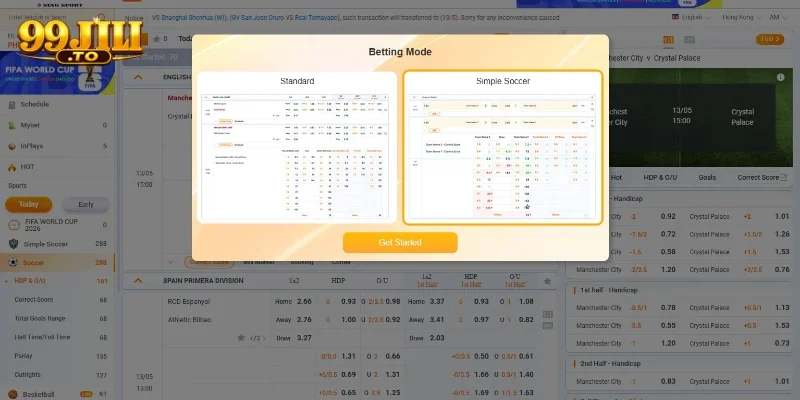800x400 pixels.
Task: Open Outrights in the sidebar
Action: tap(28, 375)
